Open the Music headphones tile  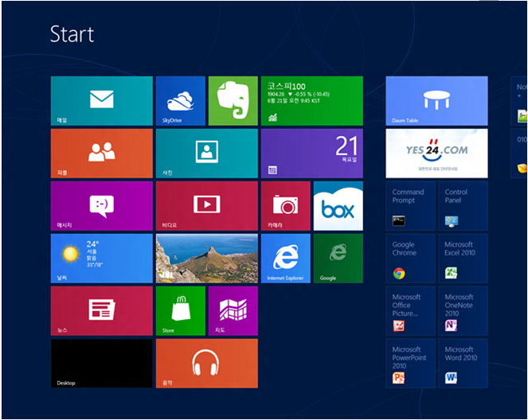pos(206,363)
